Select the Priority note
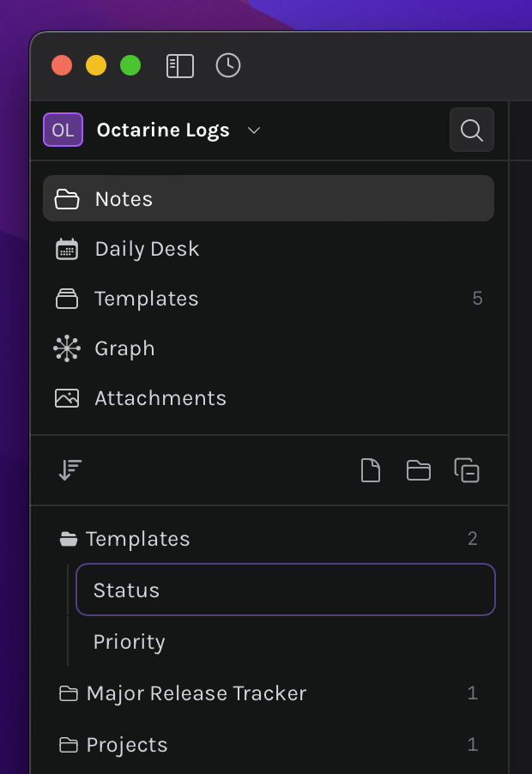The width and height of the screenshot is (532, 774). click(x=285, y=642)
